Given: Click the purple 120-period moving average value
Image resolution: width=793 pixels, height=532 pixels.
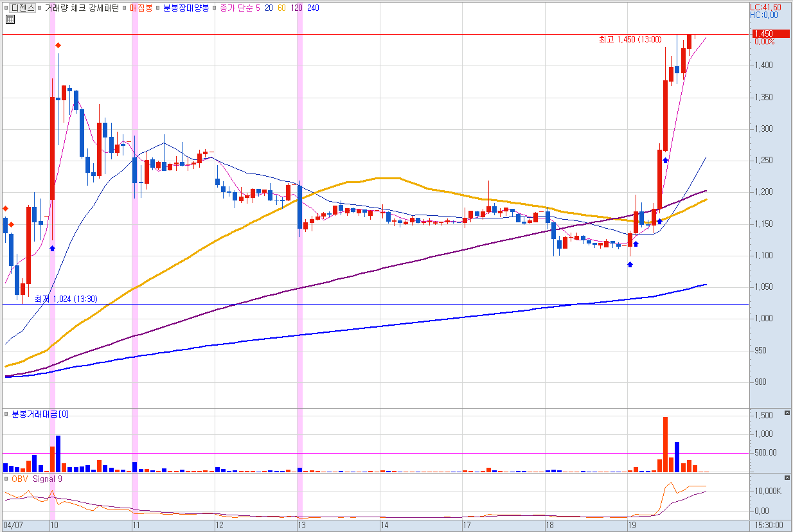Looking at the screenshot, I should tap(298, 8).
